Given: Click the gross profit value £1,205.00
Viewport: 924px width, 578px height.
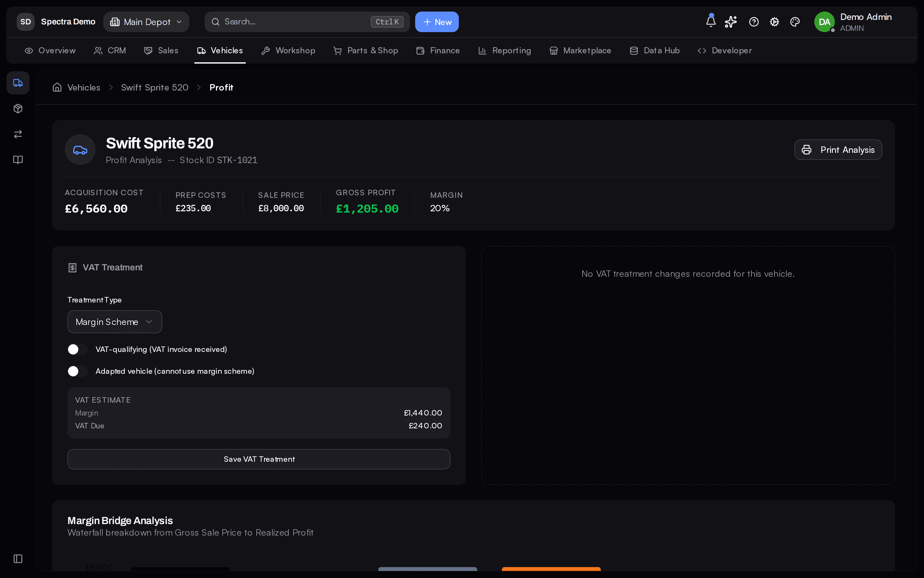Looking at the screenshot, I should [x=367, y=209].
